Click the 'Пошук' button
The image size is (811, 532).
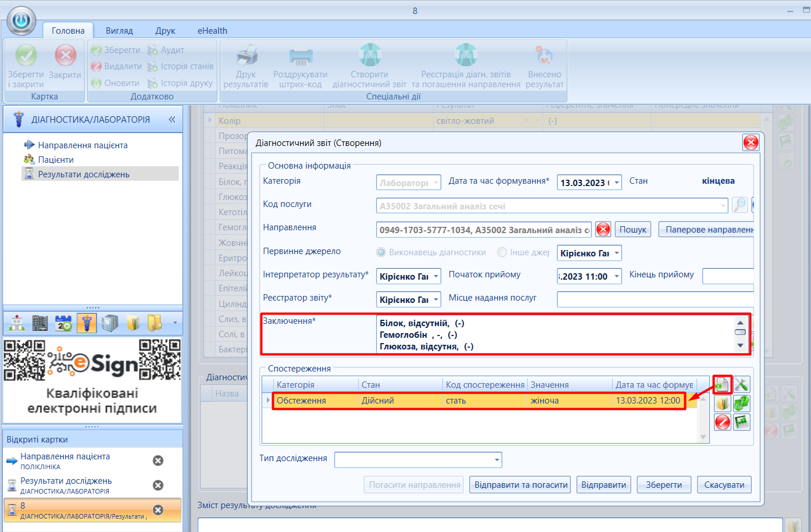pos(633,230)
